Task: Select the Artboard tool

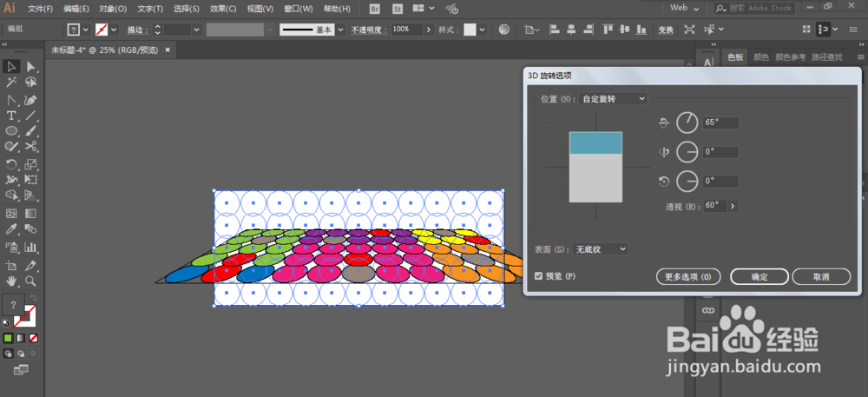Action: click(x=11, y=266)
